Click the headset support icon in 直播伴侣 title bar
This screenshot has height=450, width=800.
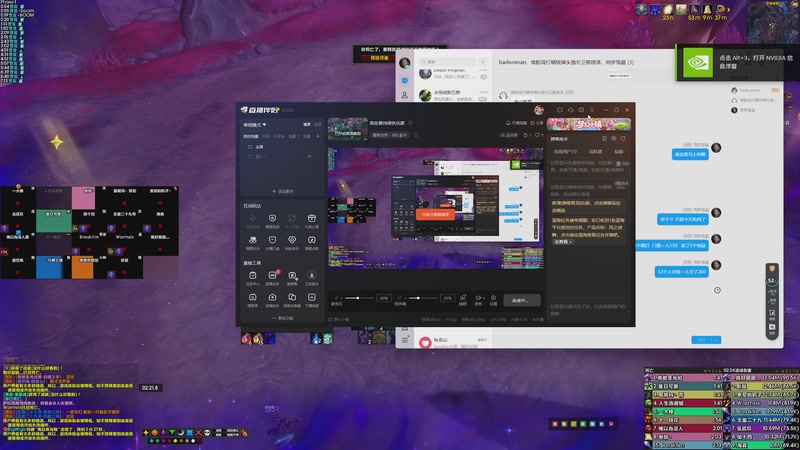coord(570,110)
